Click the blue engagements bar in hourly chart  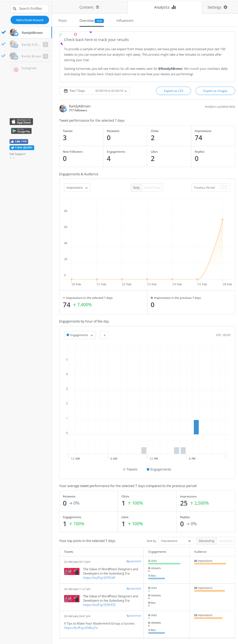(196, 427)
